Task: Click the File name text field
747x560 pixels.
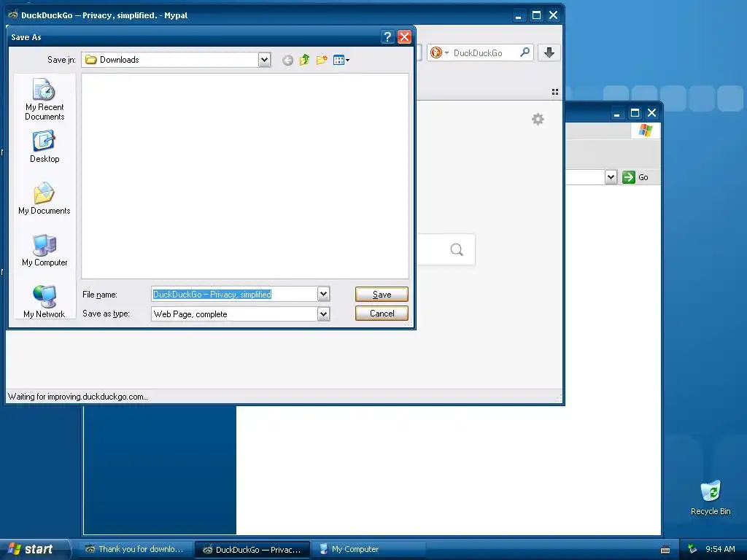Action: 234,295
